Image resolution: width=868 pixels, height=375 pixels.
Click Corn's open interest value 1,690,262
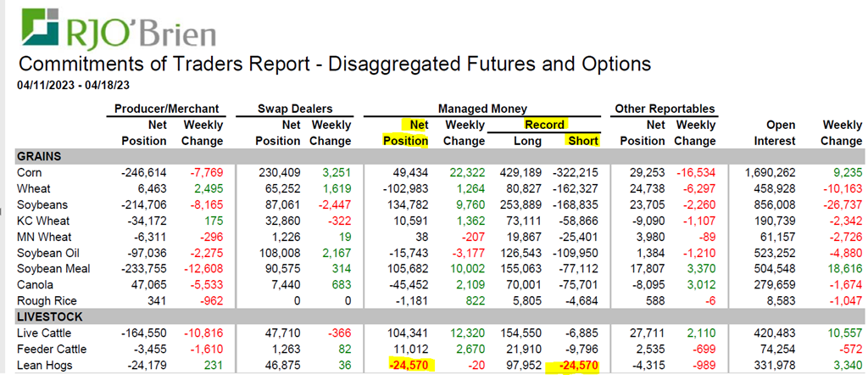click(767, 172)
